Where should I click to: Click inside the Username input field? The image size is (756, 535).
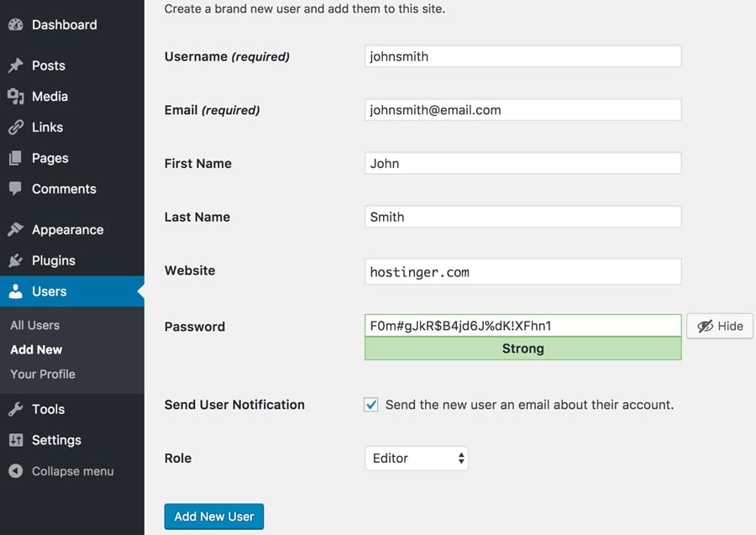pos(522,55)
